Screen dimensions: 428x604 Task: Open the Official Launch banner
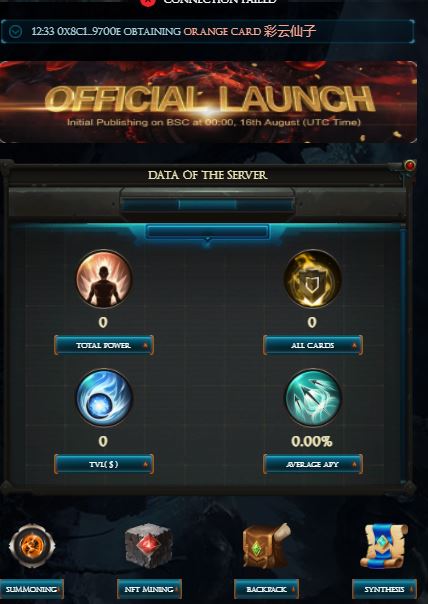[x=208, y=102]
